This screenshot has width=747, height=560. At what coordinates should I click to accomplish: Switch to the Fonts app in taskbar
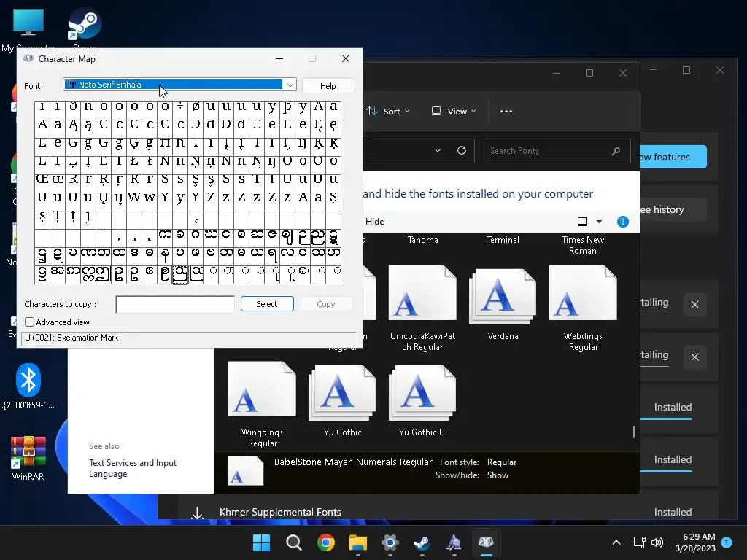[454, 542]
